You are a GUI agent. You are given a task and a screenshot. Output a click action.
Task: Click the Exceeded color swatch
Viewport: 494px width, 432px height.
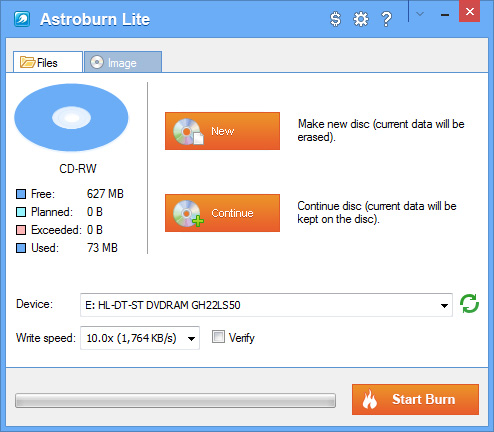[x=21, y=230]
